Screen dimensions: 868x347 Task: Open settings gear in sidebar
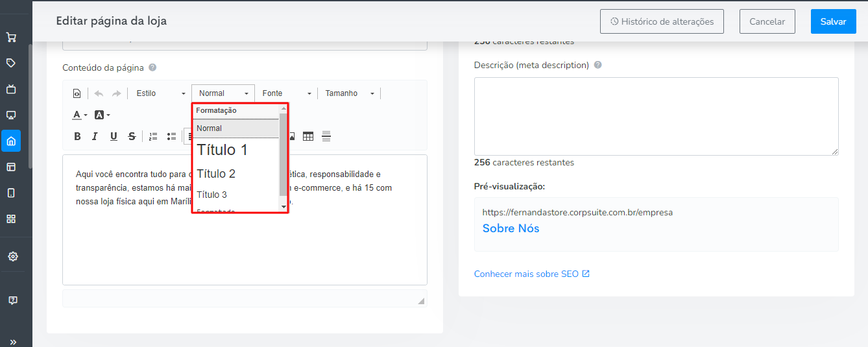(x=12, y=256)
